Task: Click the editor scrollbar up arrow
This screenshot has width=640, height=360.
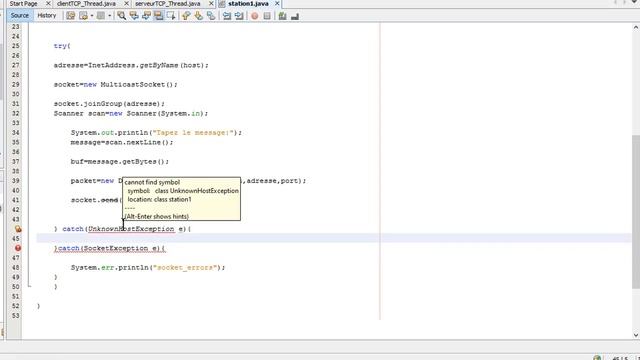Action: 636,27
